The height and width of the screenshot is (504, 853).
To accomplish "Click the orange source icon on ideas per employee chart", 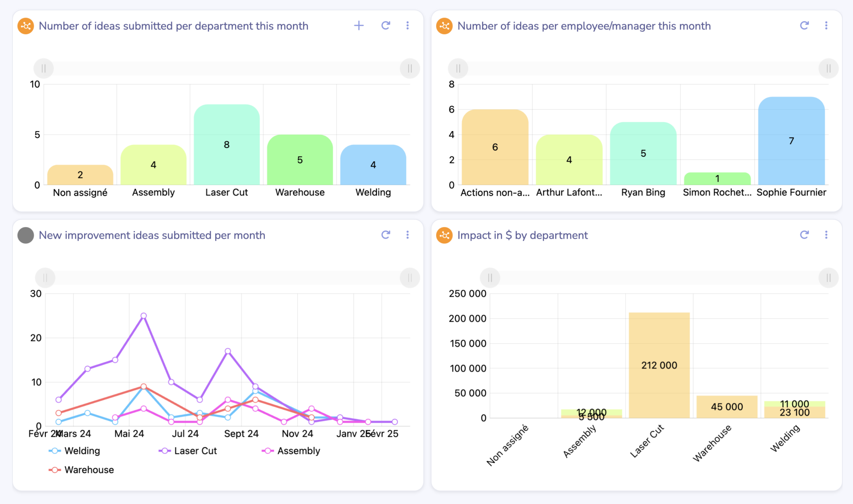I will (444, 25).
